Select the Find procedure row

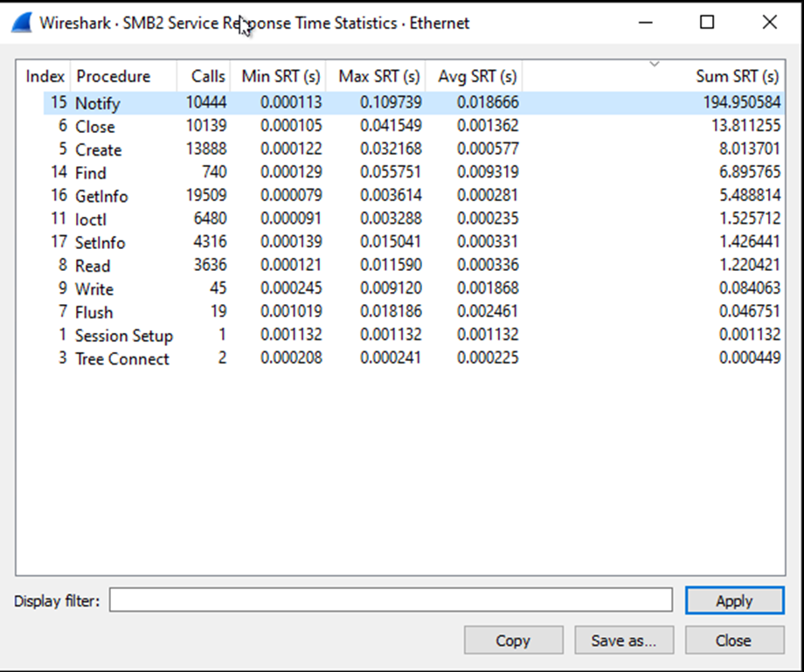point(413,172)
